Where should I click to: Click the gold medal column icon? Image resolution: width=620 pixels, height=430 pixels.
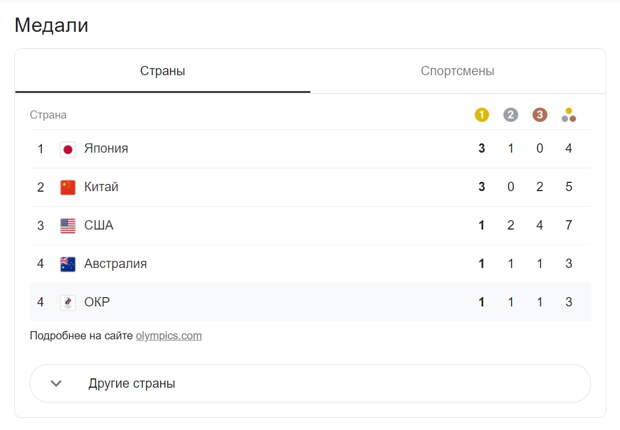coord(481,115)
